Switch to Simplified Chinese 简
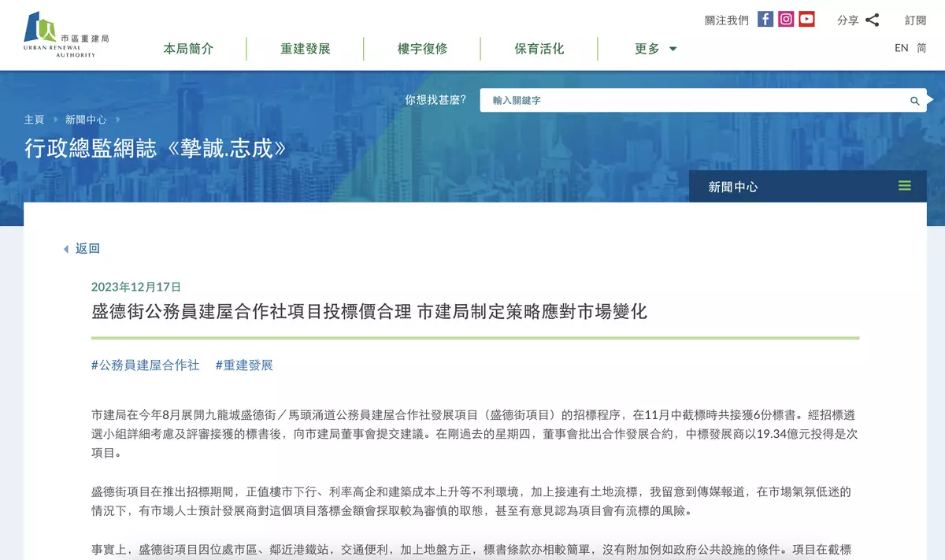Image resolution: width=945 pixels, height=560 pixels. tap(921, 48)
